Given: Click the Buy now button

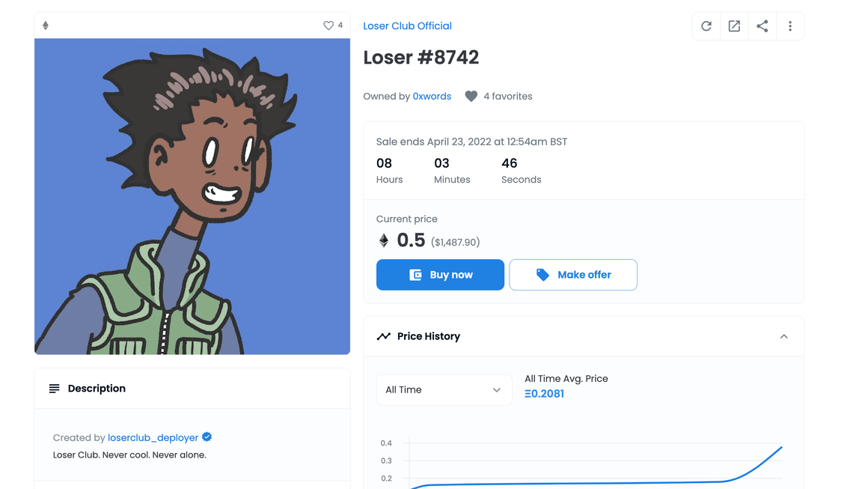Looking at the screenshot, I should (x=440, y=275).
